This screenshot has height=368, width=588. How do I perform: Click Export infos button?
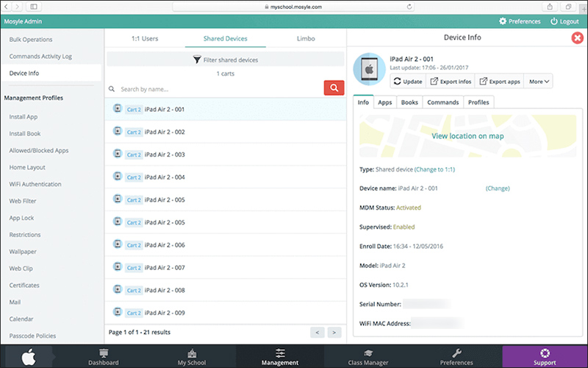coord(451,82)
